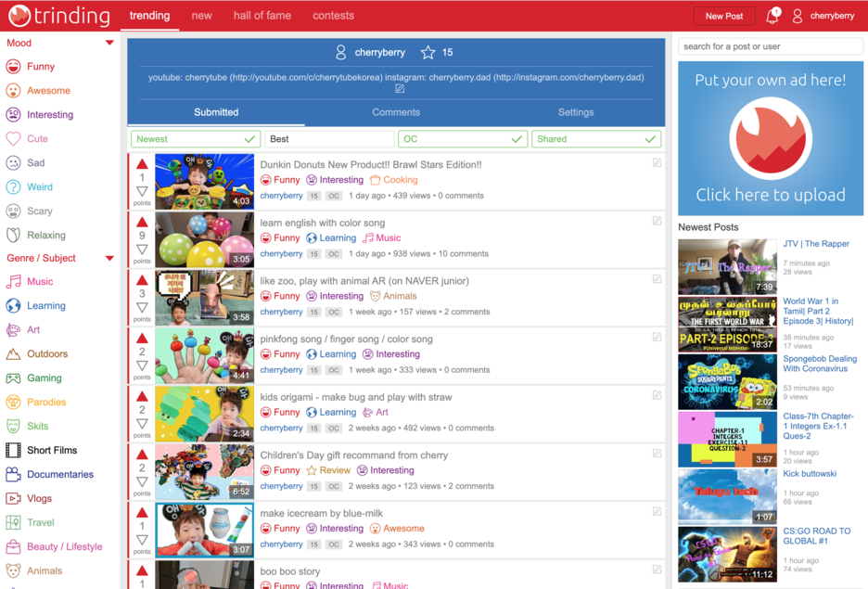Open the hall of fame tab
Image resolution: width=868 pixels, height=589 pixels.
point(262,16)
